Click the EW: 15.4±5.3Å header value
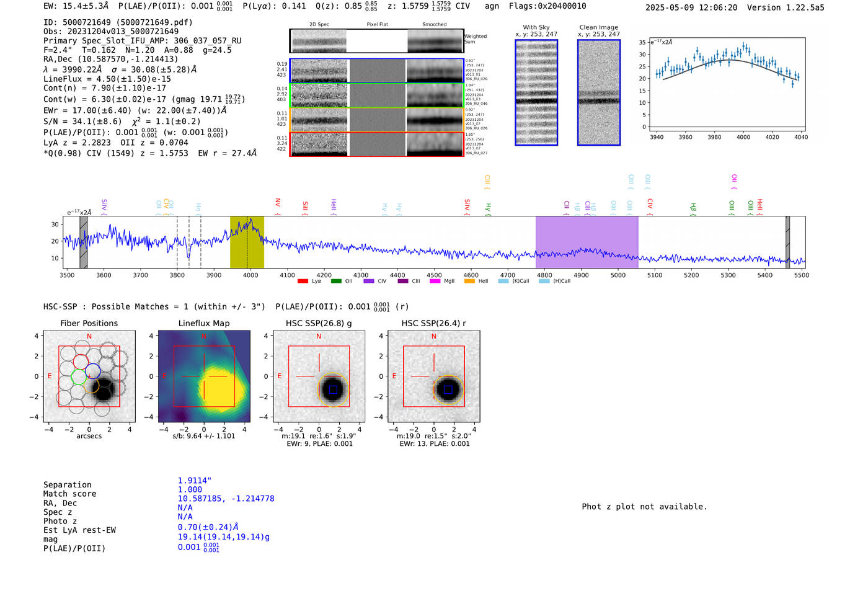Screen dimensions: 868x591 click(x=76, y=6)
